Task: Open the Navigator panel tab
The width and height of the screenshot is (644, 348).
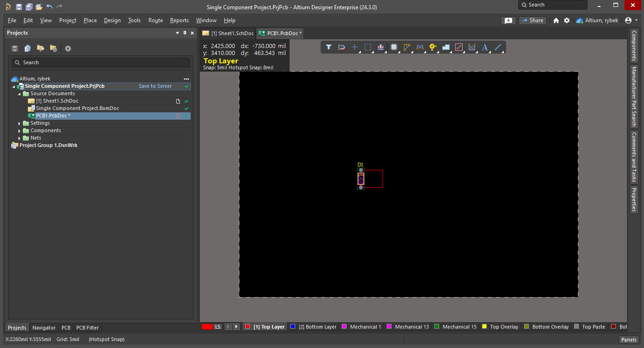Action: point(44,328)
